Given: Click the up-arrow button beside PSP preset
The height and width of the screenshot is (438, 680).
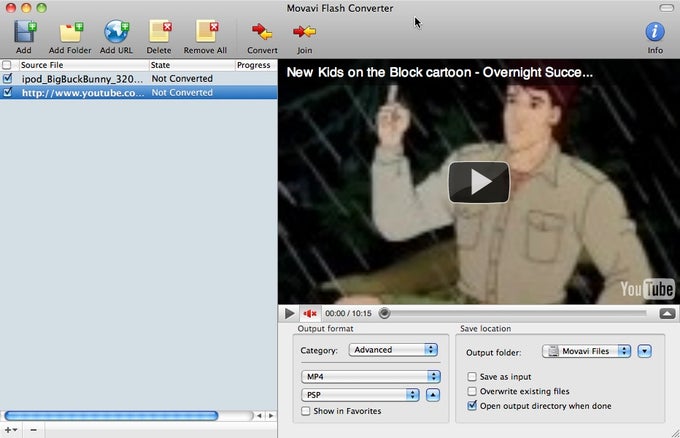Looking at the screenshot, I should point(433,395).
